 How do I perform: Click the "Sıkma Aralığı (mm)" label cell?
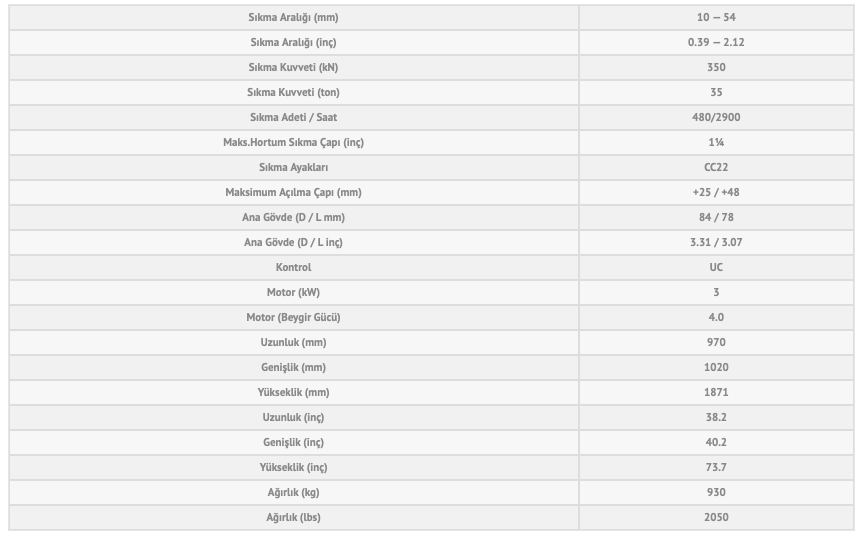293,18
